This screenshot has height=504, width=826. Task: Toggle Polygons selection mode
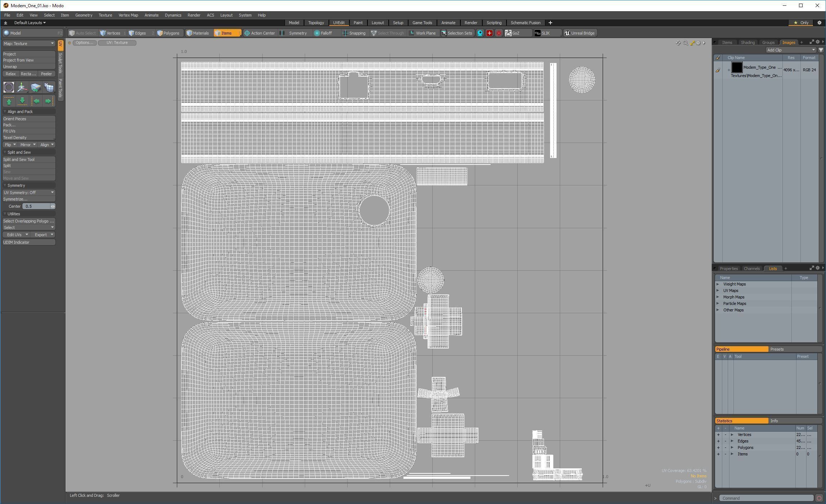click(168, 33)
